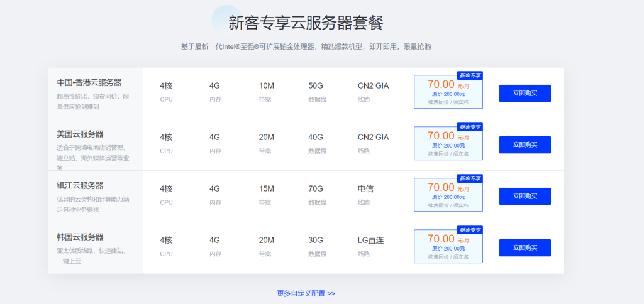The width and height of the screenshot is (644, 304).
Task: Click the 新客专享 badge on 镇江云服务器 row
Action: point(470,178)
